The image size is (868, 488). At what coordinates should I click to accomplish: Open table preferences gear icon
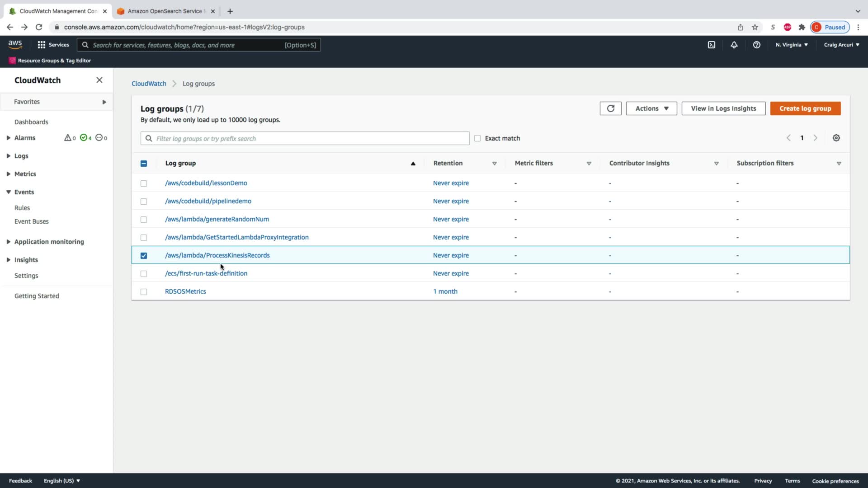pyautogui.click(x=836, y=138)
